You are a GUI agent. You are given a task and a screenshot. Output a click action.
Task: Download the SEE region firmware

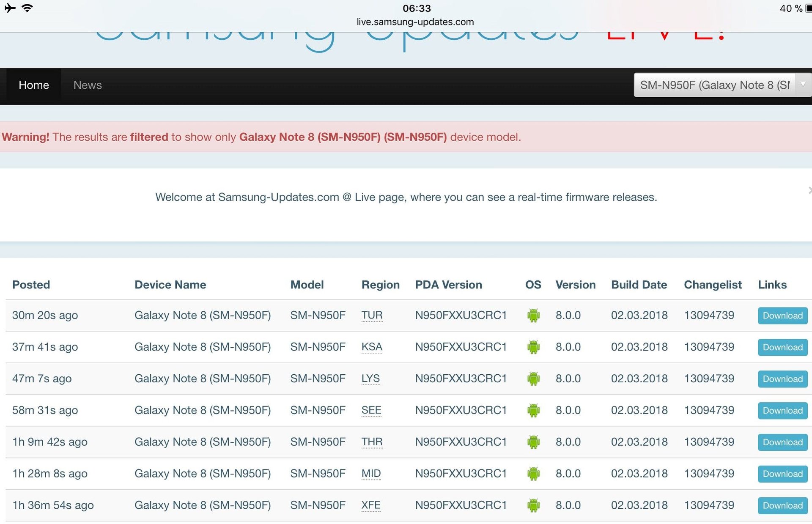pyautogui.click(x=782, y=411)
